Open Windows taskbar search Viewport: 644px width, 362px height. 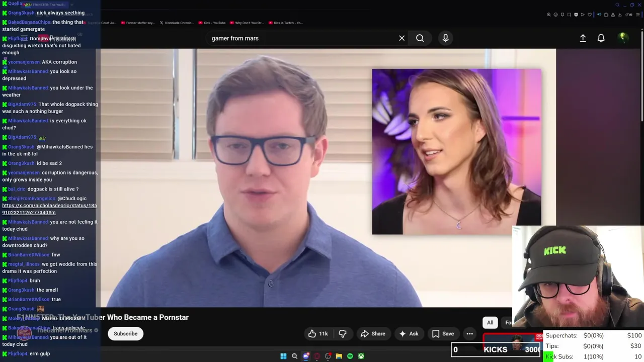(294, 356)
